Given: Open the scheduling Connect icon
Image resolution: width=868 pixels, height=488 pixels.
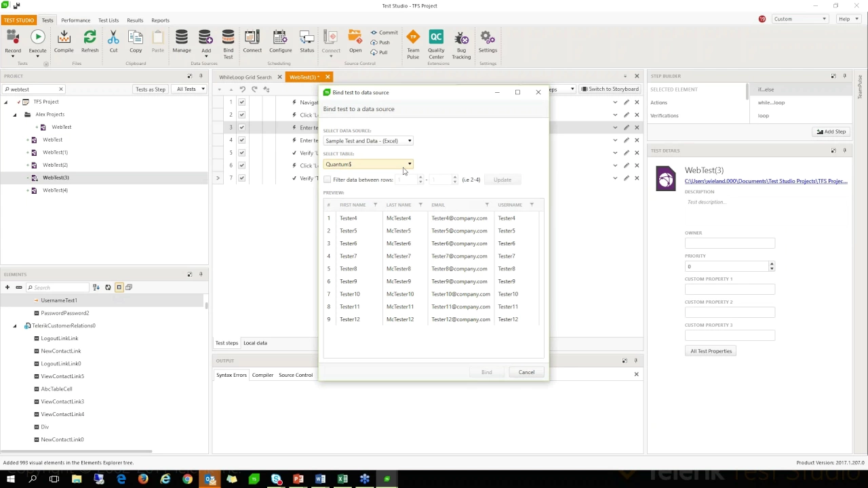Looking at the screenshot, I should 252,42.
